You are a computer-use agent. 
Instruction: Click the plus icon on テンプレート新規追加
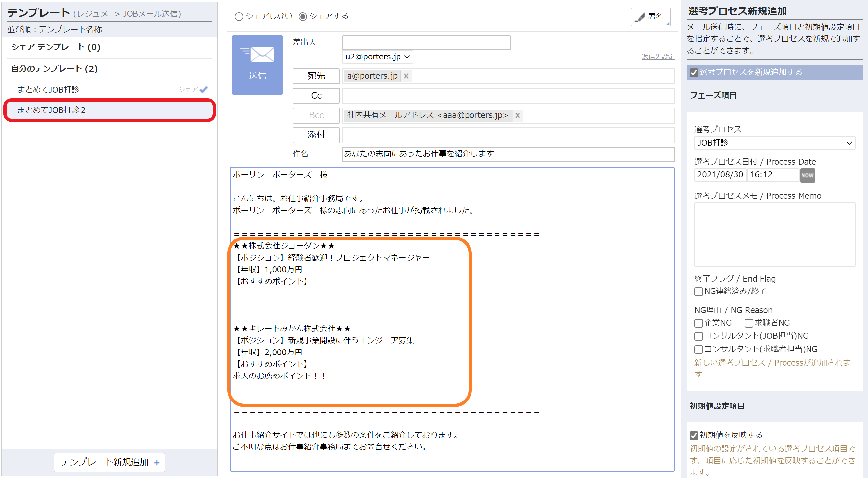pyautogui.click(x=157, y=463)
